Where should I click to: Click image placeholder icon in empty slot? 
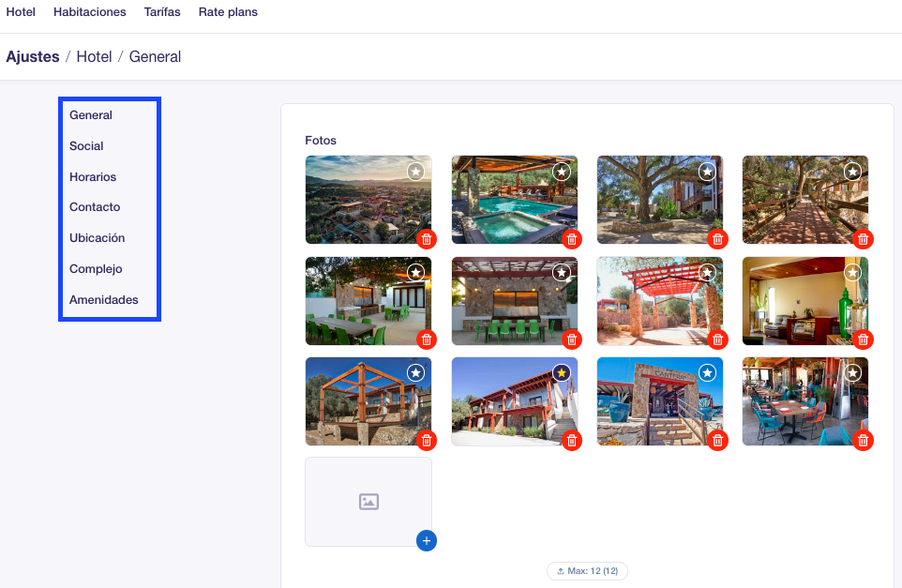(368, 502)
